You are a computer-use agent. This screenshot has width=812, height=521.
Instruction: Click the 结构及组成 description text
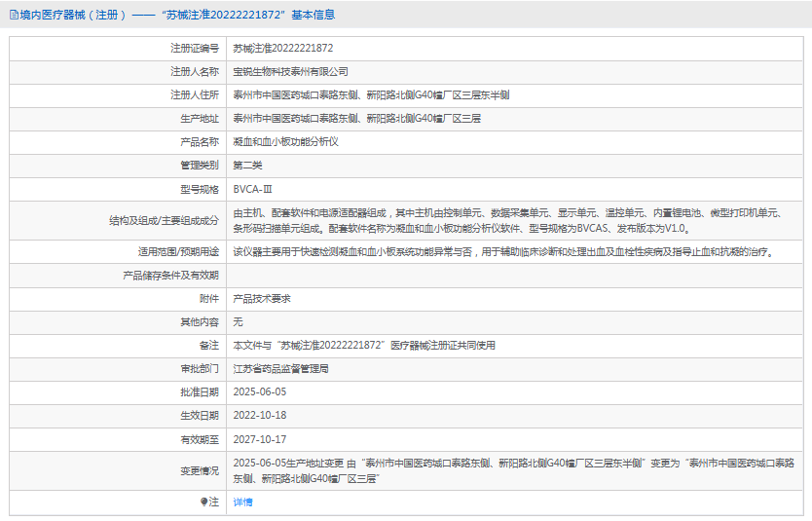pyautogui.click(x=507, y=221)
